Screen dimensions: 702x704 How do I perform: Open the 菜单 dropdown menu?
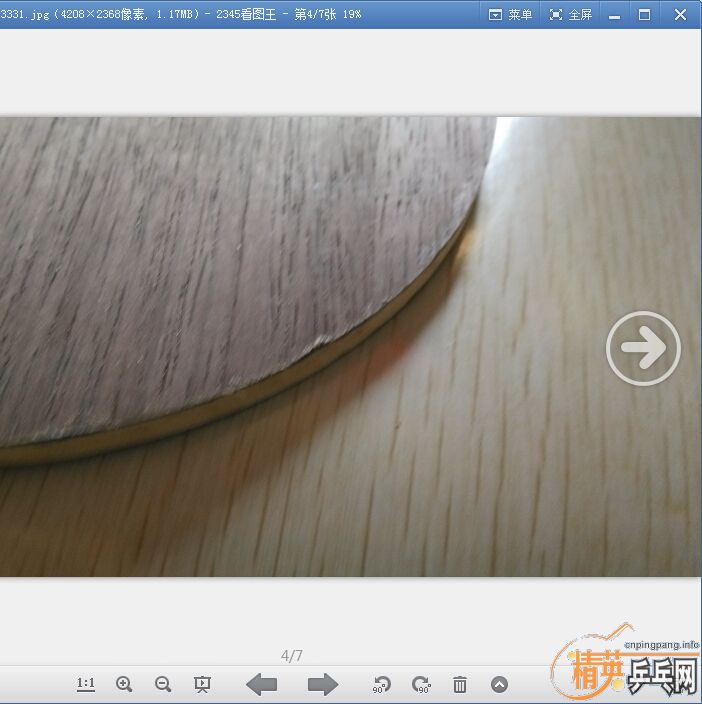click(510, 14)
